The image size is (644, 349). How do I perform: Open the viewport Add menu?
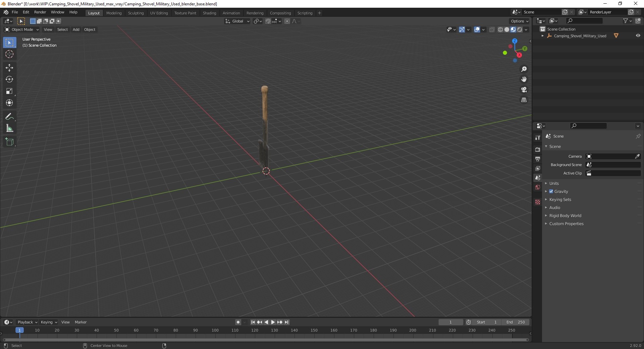point(76,30)
